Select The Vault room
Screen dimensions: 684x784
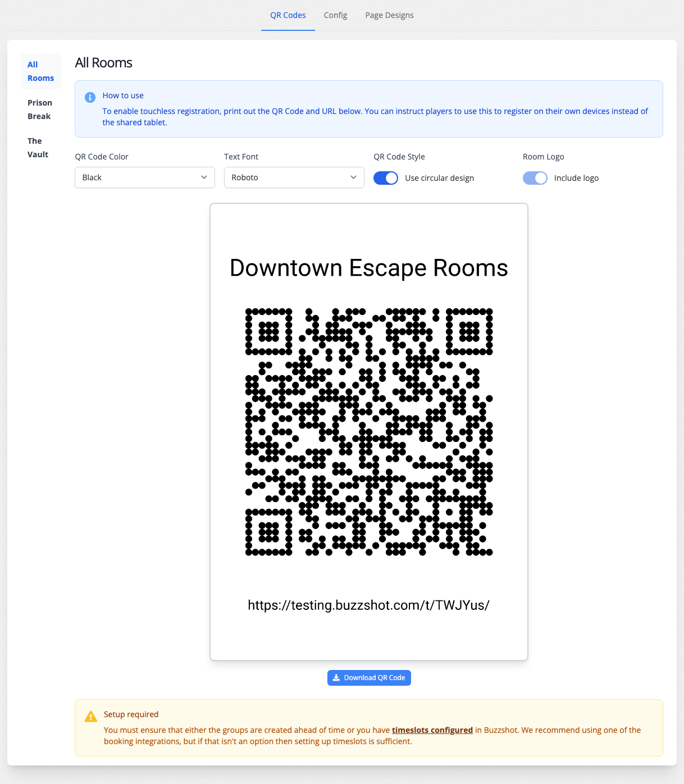click(40, 148)
